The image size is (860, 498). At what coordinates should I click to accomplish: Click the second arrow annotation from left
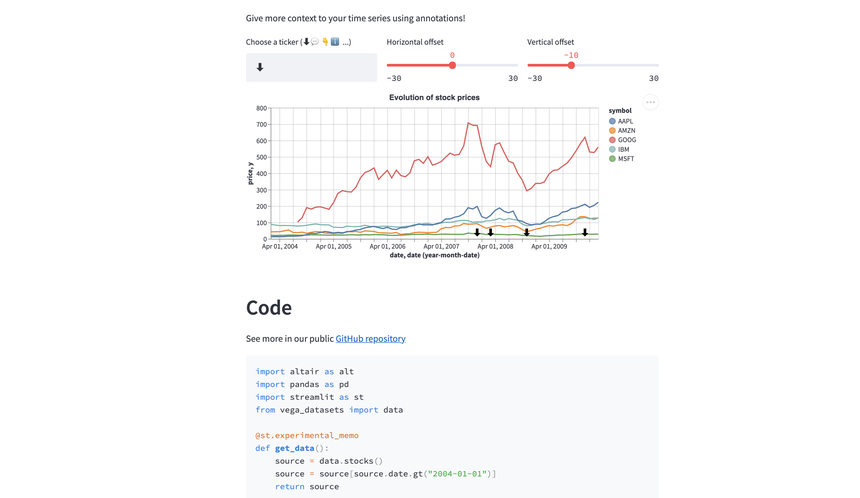(491, 232)
